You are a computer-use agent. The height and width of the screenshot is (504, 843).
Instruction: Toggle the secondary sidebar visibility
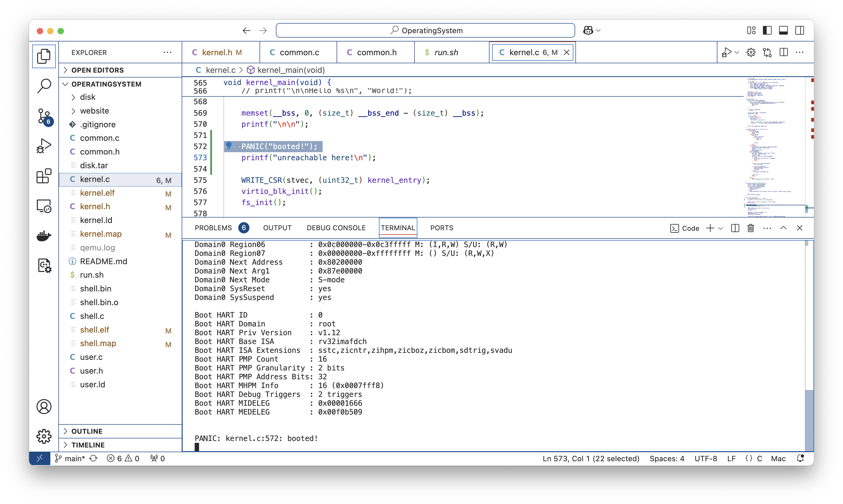[799, 31]
